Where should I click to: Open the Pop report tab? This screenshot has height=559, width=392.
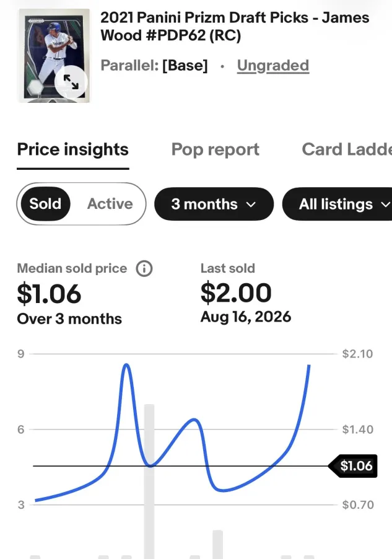click(x=216, y=149)
